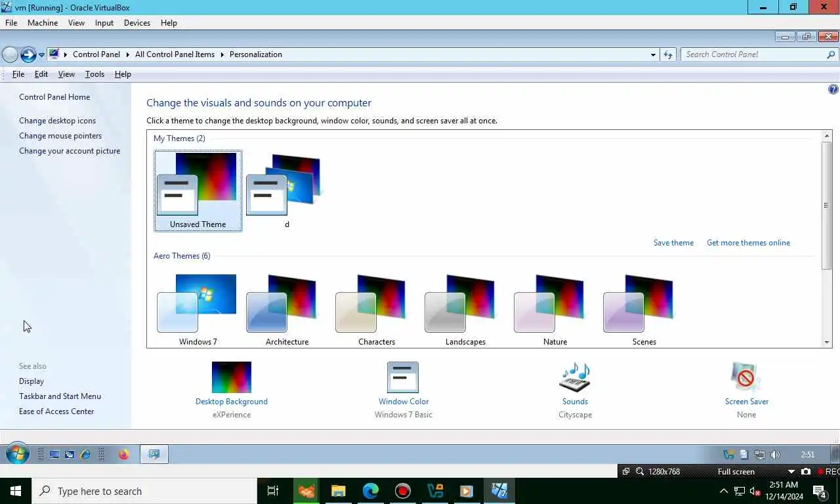Click the magnifier in Search Control Panel box
This screenshot has width=840, height=504.
coord(830,54)
